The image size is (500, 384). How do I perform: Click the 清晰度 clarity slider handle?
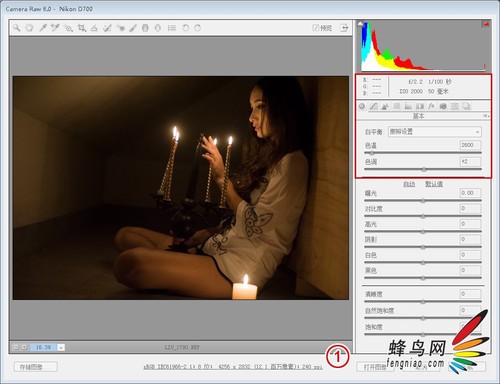click(423, 302)
